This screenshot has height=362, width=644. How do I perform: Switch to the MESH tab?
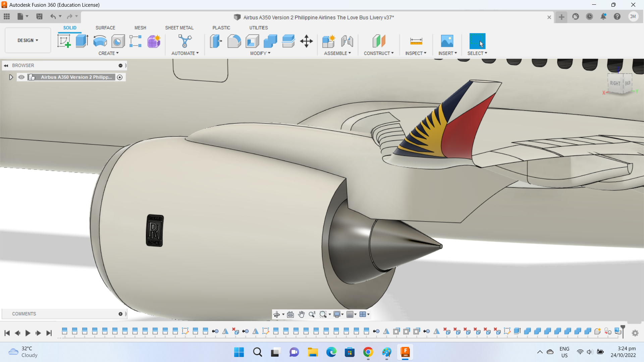pyautogui.click(x=140, y=28)
